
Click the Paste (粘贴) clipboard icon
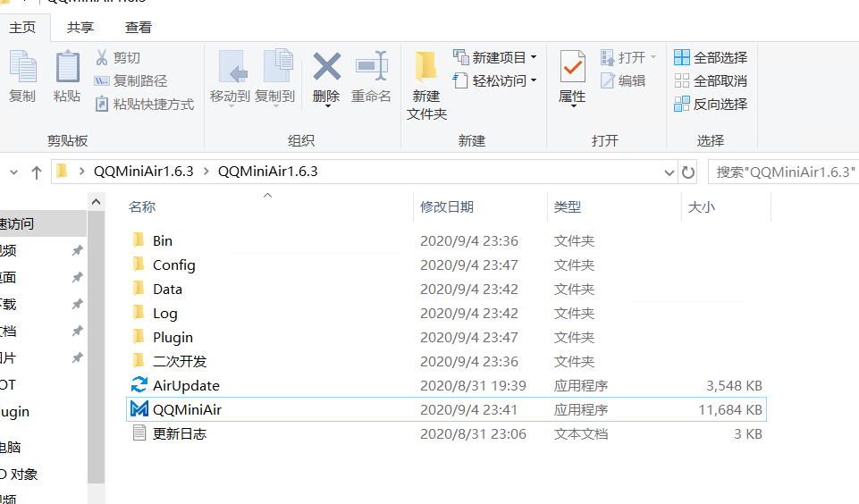point(67,67)
